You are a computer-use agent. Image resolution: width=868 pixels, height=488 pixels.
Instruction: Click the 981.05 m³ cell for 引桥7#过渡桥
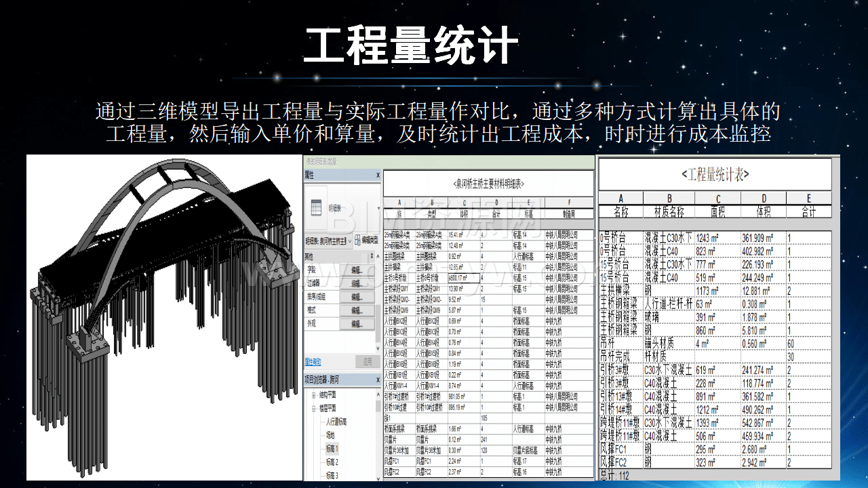click(464, 396)
